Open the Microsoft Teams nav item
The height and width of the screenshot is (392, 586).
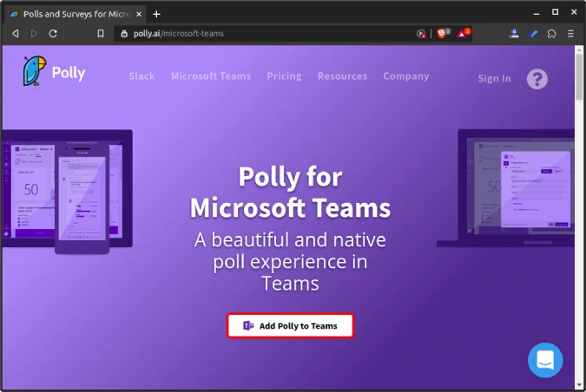click(211, 75)
